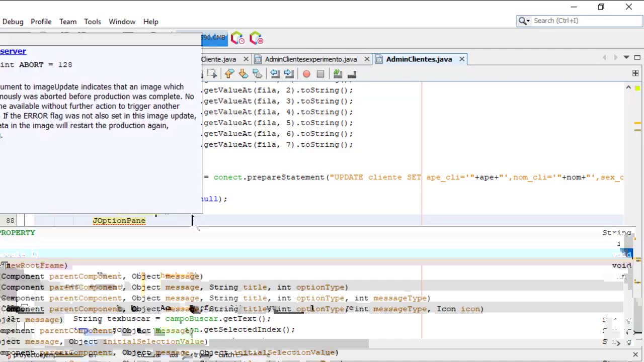This screenshot has width=644, height=362.
Task: Toggle bookmark on current line
Action: 257,74
